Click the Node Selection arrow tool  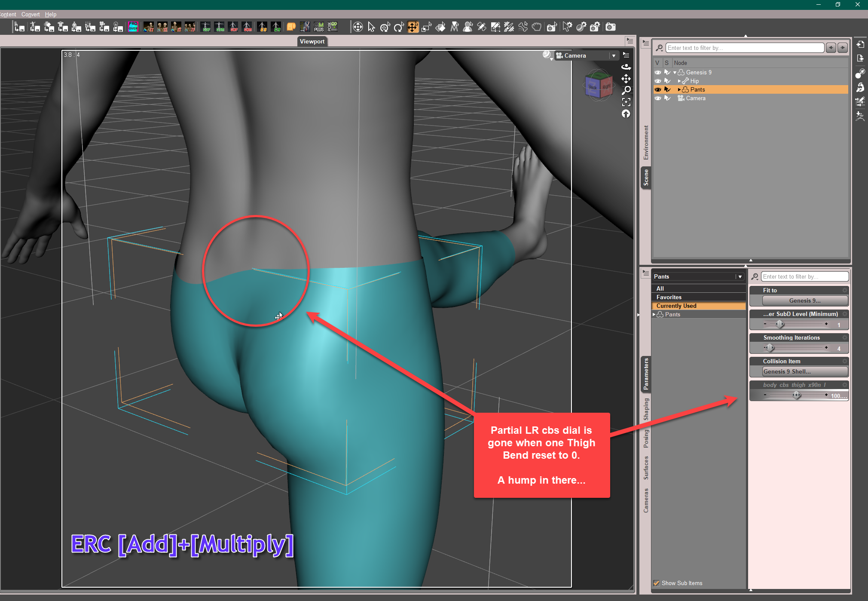pyautogui.click(x=371, y=27)
